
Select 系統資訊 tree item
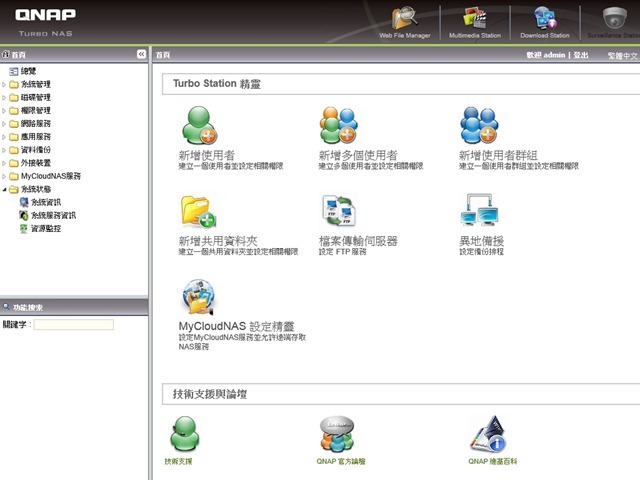point(46,202)
